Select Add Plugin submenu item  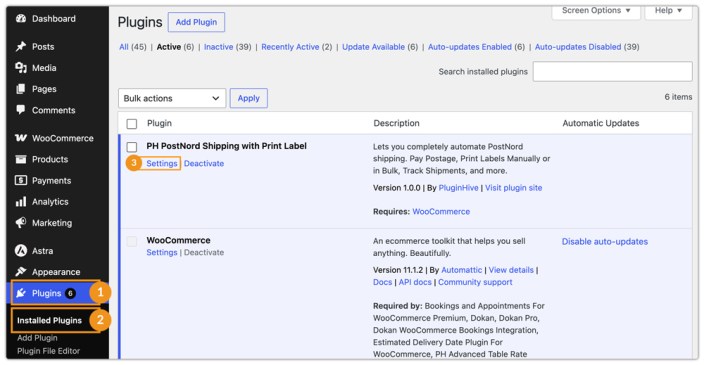pyautogui.click(x=37, y=338)
